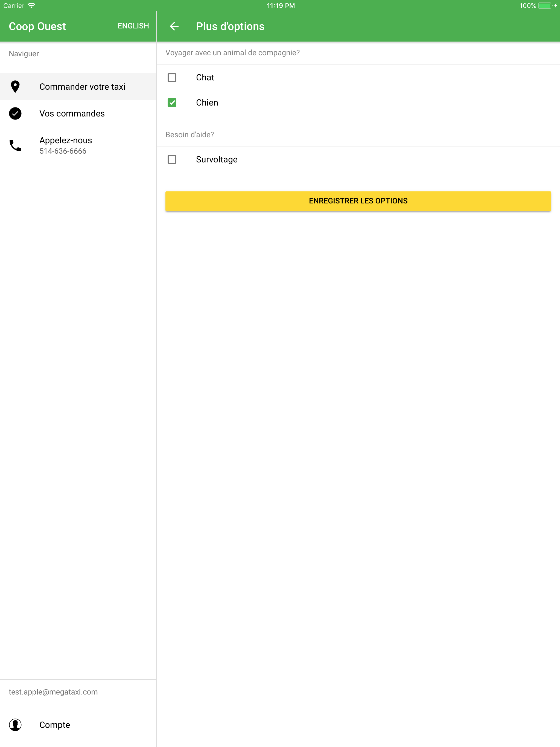
Task: Go back using the arrow icon
Action: pyautogui.click(x=174, y=26)
